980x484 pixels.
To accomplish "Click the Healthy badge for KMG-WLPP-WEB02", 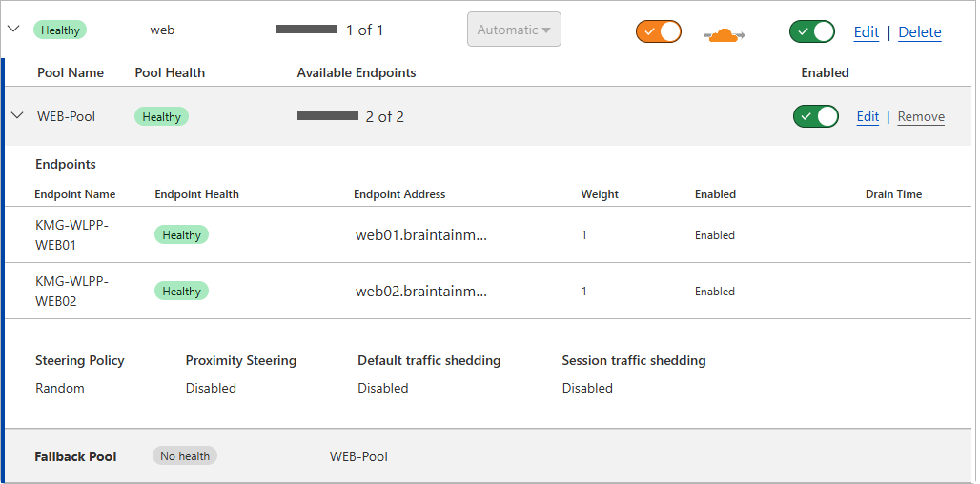I will tap(181, 292).
